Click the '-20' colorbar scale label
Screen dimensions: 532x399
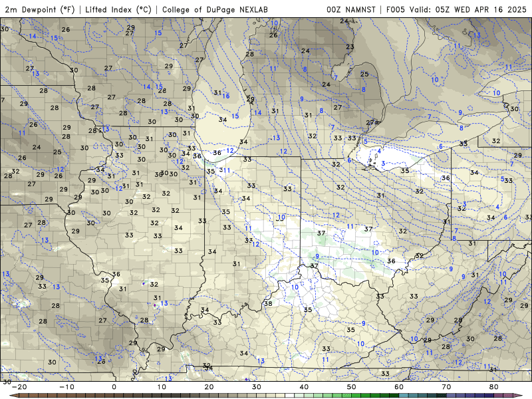(x=19, y=387)
